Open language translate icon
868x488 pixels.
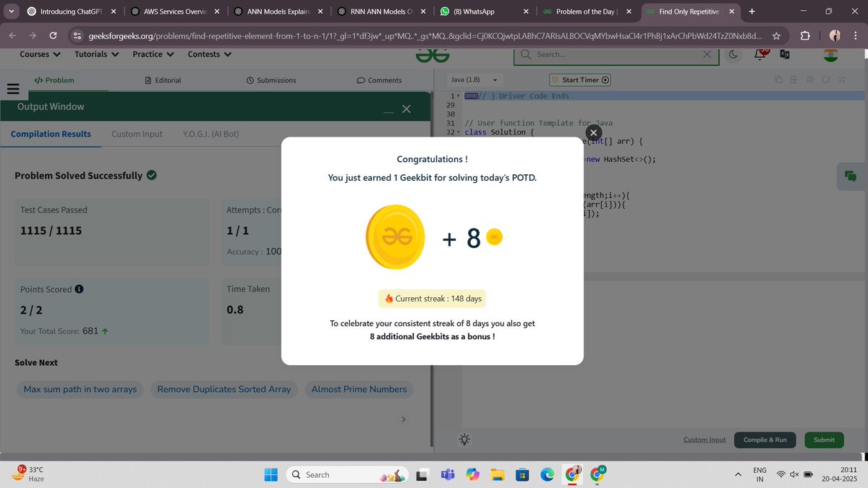click(x=784, y=54)
